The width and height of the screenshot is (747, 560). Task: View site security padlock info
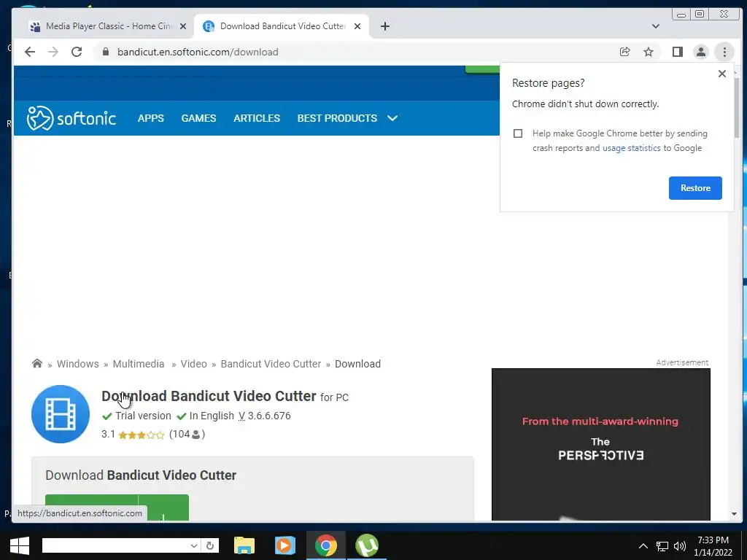106,52
